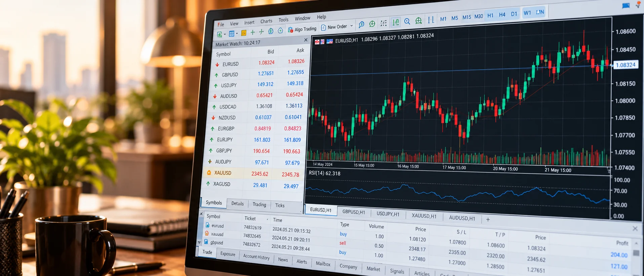Click the green up arrow beside EURJPY

tap(211, 140)
